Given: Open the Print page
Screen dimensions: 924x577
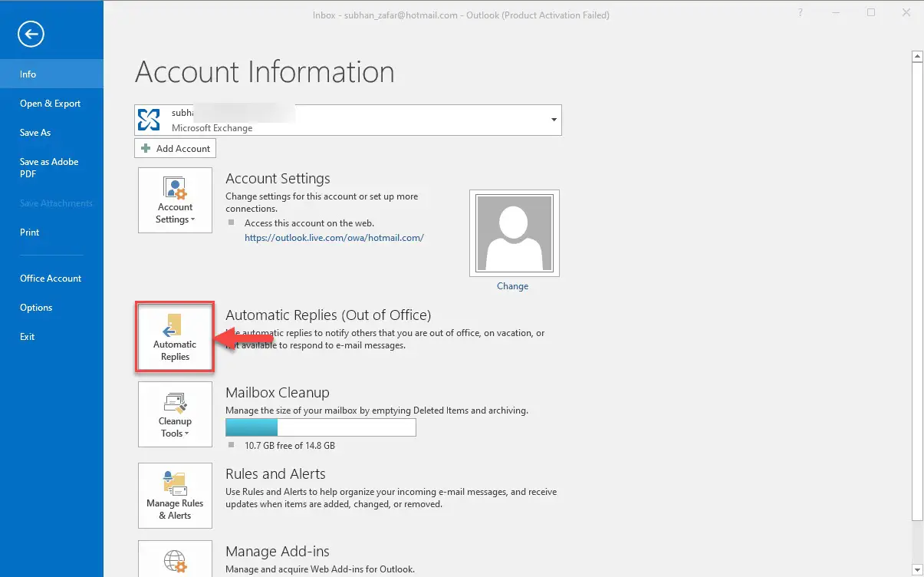Looking at the screenshot, I should pyautogui.click(x=51, y=232).
